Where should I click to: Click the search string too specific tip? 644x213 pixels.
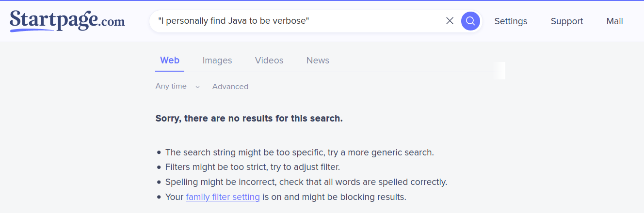[299, 152]
